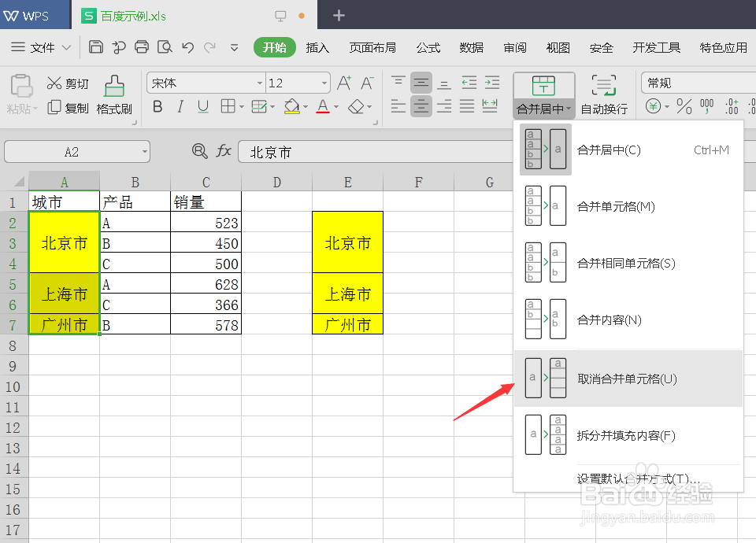Open new tab with plus button
Viewport: 756px width, 543px height.
tap(339, 16)
